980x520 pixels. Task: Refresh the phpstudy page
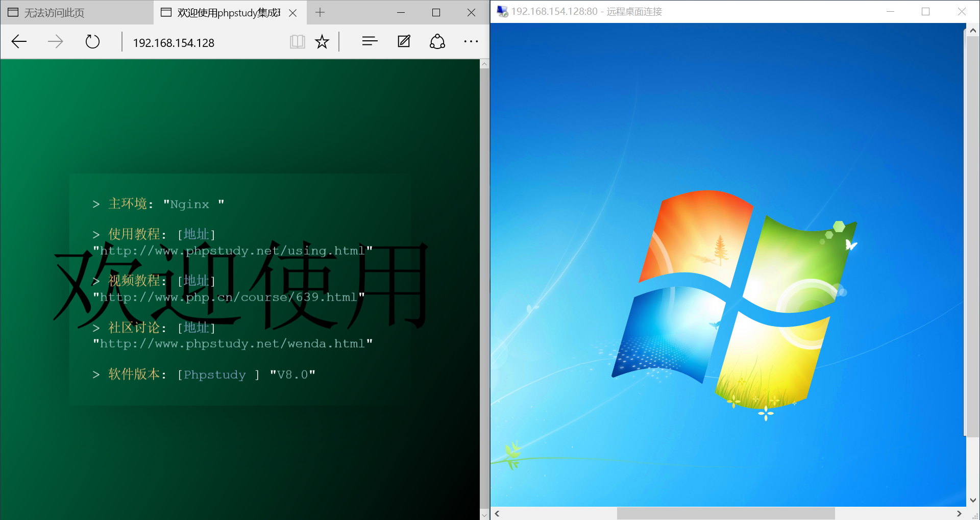(92, 42)
